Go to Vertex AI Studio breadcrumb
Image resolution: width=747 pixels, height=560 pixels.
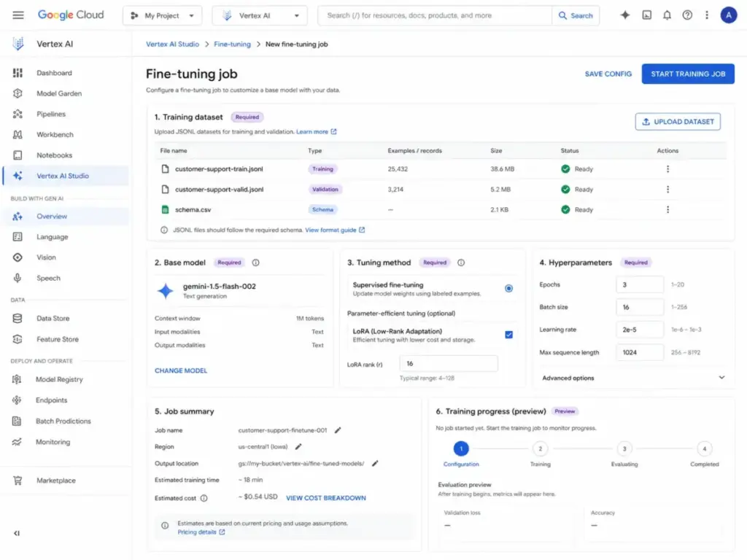pos(172,44)
